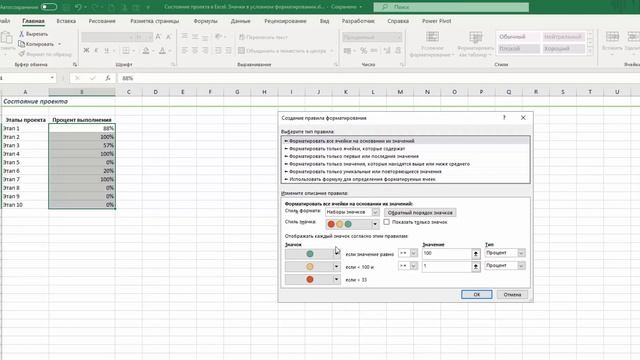640x360 pixels.
Task: Toggle Italic (К) formatting
Action: click(x=96, y=50)
